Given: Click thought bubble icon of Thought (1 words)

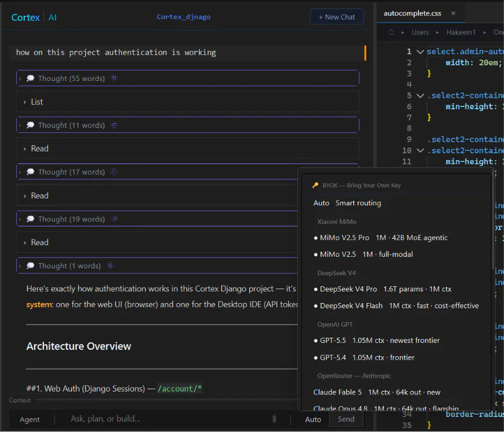Looking at the screenshot, I should [x=30, y=265].
